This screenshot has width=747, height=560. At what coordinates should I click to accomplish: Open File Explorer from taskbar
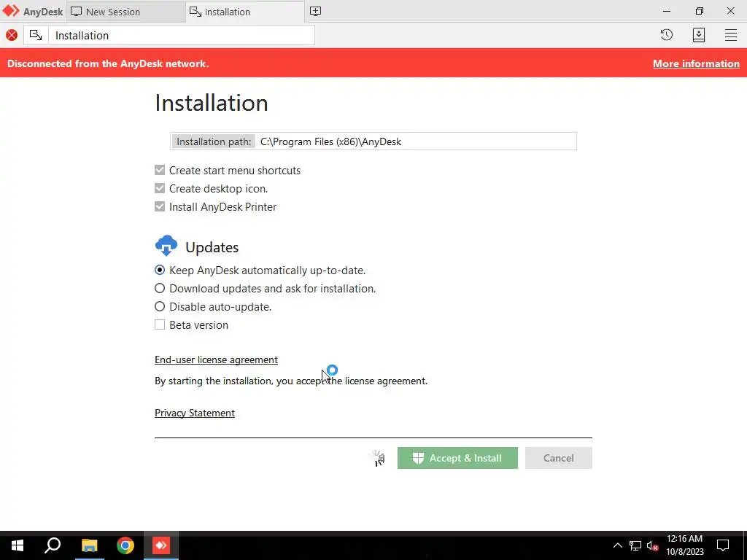(89, 545)
